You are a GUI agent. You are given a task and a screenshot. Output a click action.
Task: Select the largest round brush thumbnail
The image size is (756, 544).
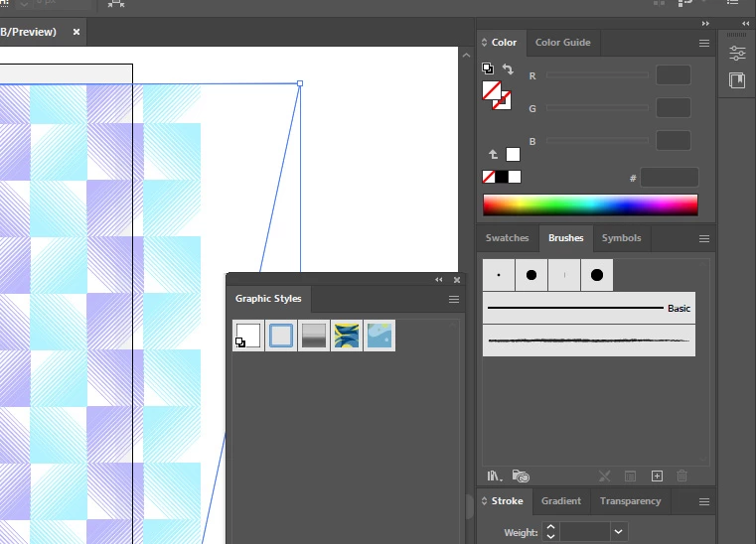click(x=597, y=275)
